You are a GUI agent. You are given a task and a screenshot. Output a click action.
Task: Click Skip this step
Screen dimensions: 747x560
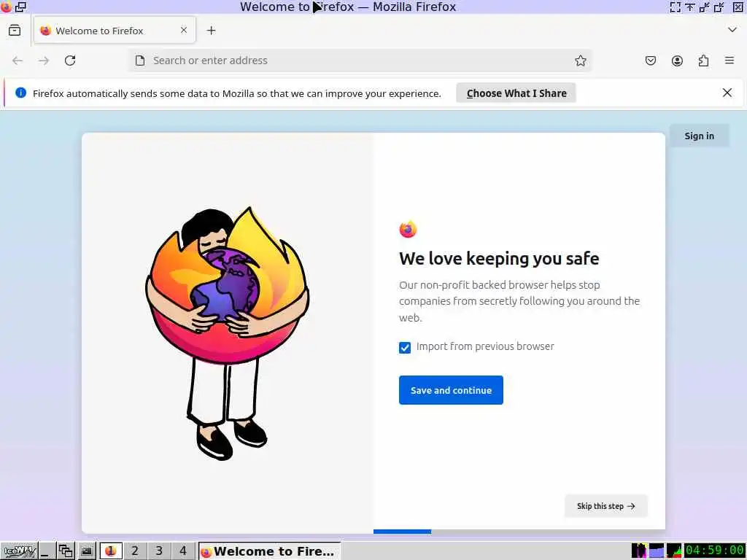point(606,506)
